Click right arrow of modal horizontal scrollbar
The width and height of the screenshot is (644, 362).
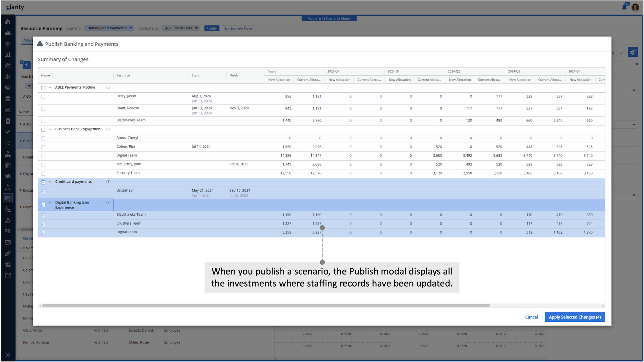[603, 306]
